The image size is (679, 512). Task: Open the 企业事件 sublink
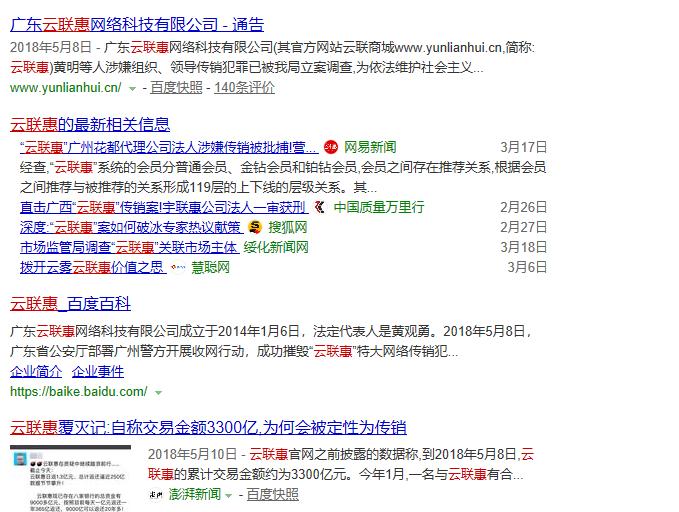coord(98,372)
